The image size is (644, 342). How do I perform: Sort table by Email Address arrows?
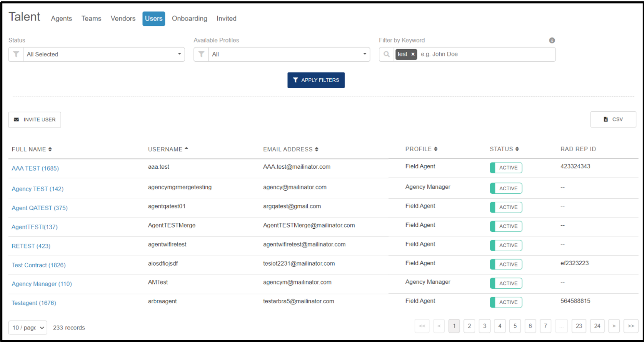[x=317, y=149]
